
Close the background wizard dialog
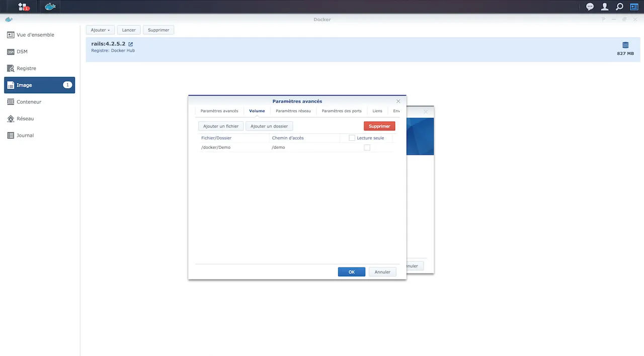click(x=426, y=112)
